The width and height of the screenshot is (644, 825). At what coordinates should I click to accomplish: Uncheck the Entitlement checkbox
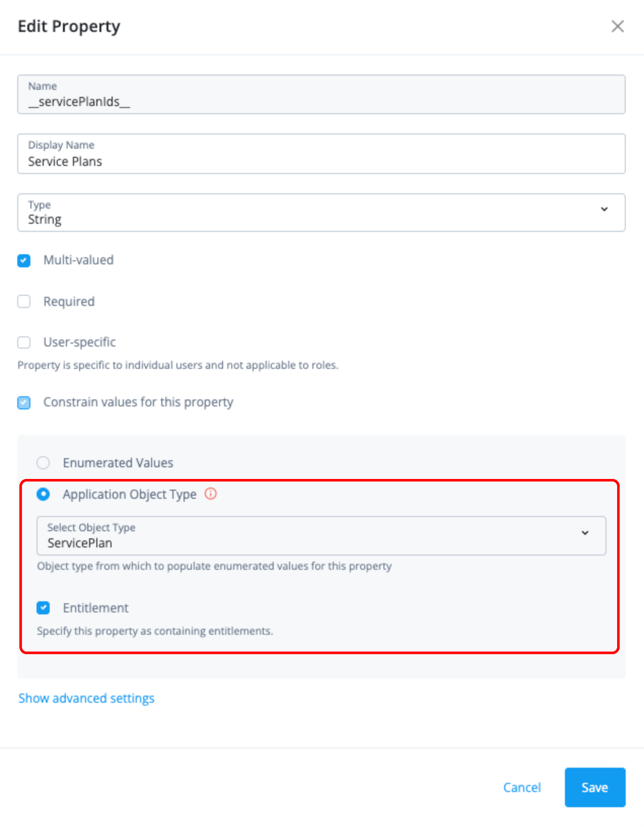pyautogui.click(x=43, y=608)
